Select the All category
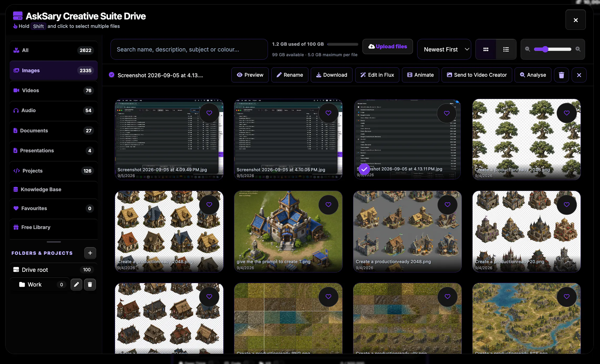 (x=54, y=50)
